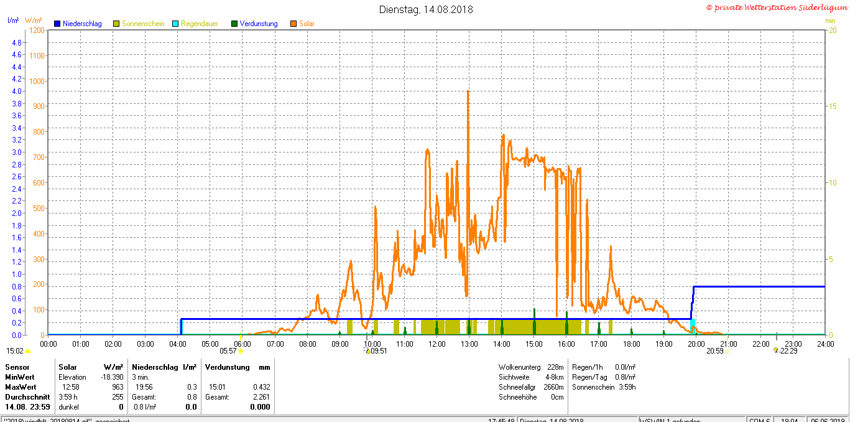This screenshot has height=422, width=868.
Task: Select the Solar legend label
Action: tap(307, 24)
